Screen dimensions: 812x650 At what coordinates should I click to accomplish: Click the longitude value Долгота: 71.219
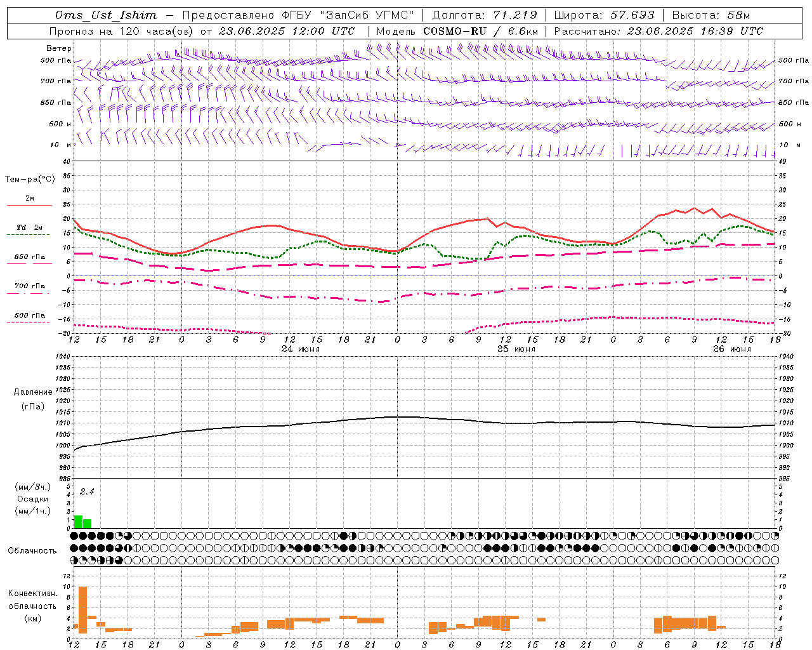pyautogui.click(x=485, y=15)
